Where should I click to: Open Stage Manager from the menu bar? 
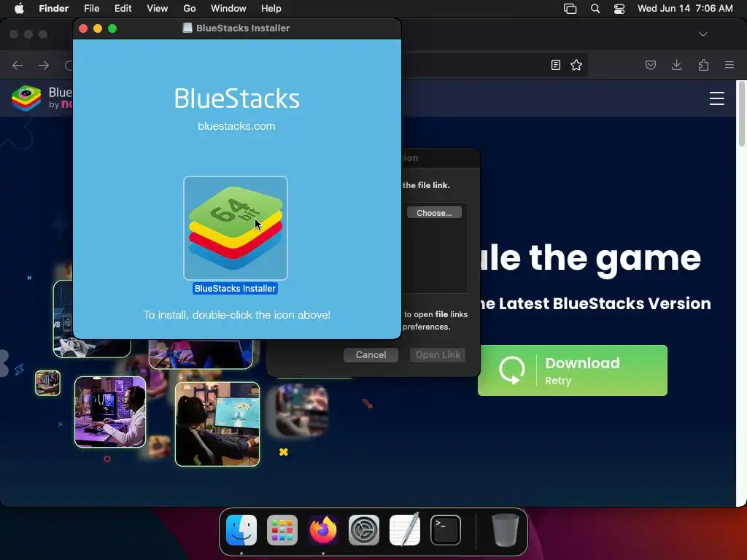(x=570, y=9)
